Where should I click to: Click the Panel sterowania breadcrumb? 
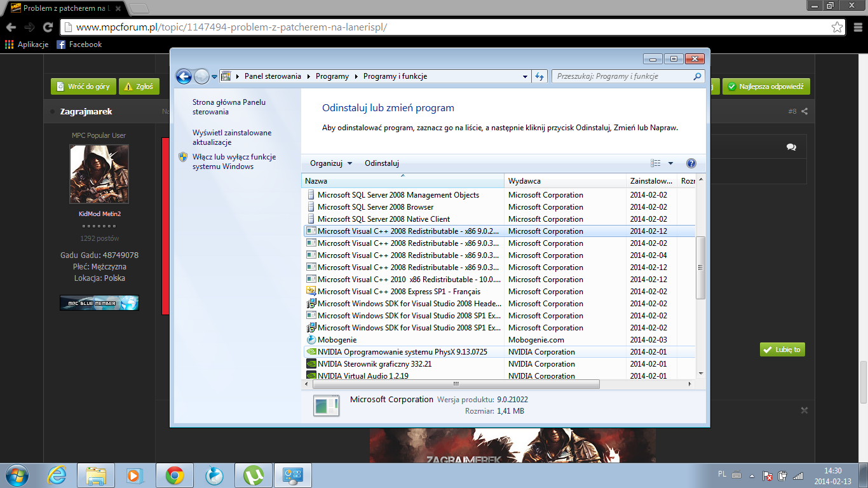click(273, 76)
